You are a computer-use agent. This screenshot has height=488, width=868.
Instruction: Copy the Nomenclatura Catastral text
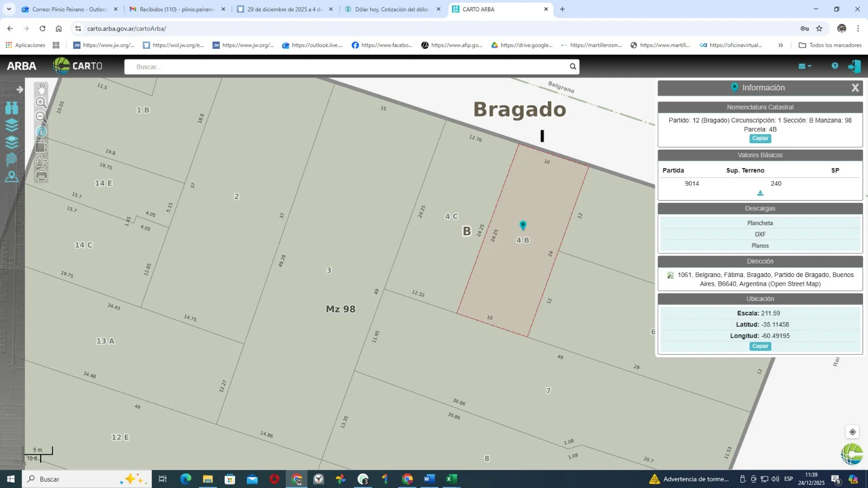tap(760, 138)
